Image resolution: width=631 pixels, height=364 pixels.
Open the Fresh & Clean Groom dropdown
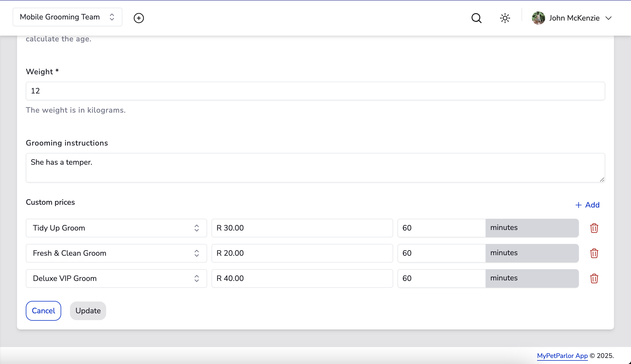116,253
